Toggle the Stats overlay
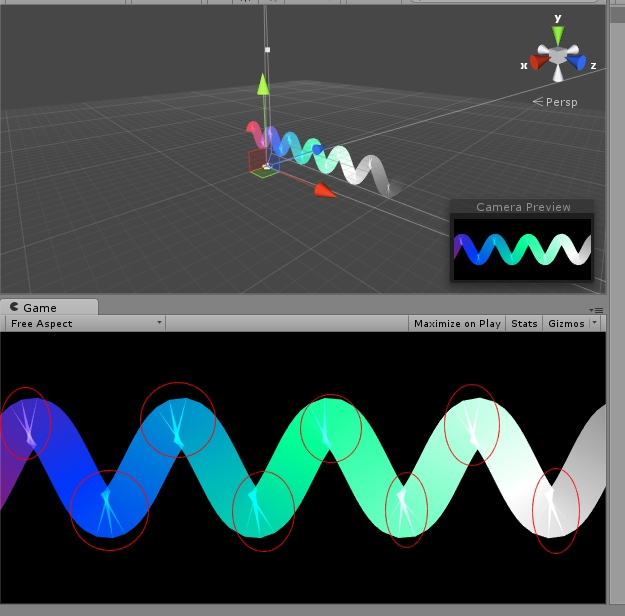This screenshot has width=625, height=616. click(524, 323)
